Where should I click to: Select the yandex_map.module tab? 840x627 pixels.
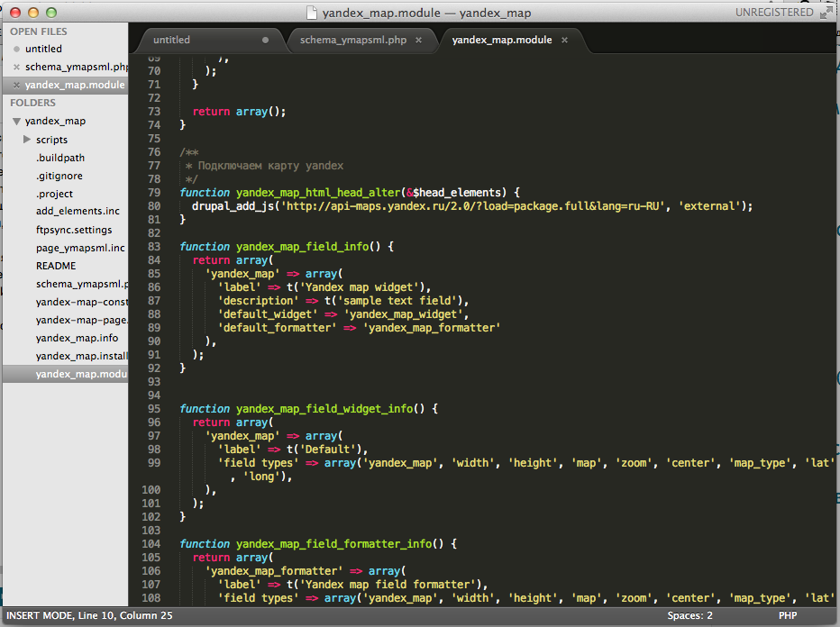tap(501, 41)
